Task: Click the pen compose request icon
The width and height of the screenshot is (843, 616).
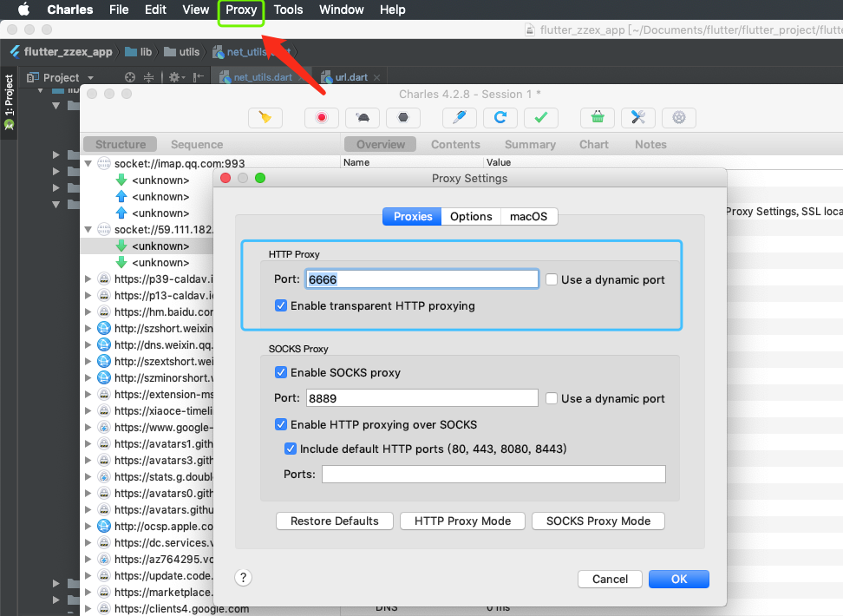Action: click(459, 117)
